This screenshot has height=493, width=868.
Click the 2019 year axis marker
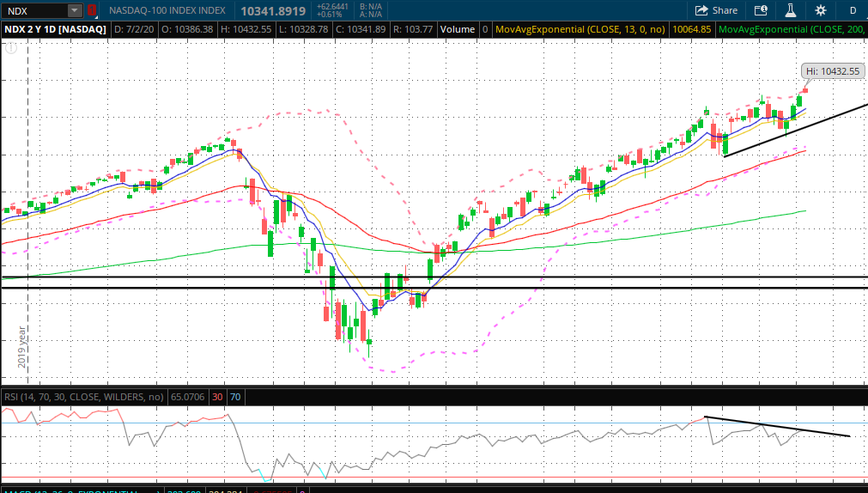(21, 347)
